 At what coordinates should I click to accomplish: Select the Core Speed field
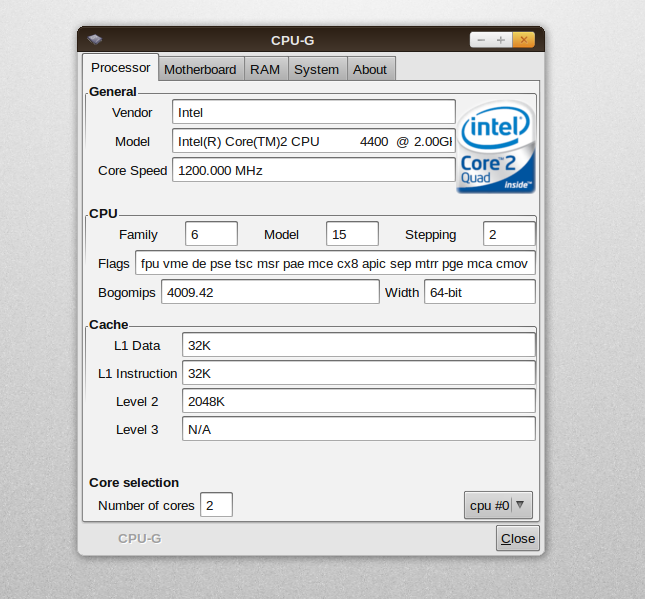coord(313,170)
